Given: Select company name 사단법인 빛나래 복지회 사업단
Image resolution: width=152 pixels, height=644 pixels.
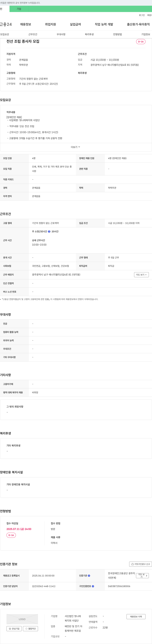Looking at the screenshot, I should (73, 618).
